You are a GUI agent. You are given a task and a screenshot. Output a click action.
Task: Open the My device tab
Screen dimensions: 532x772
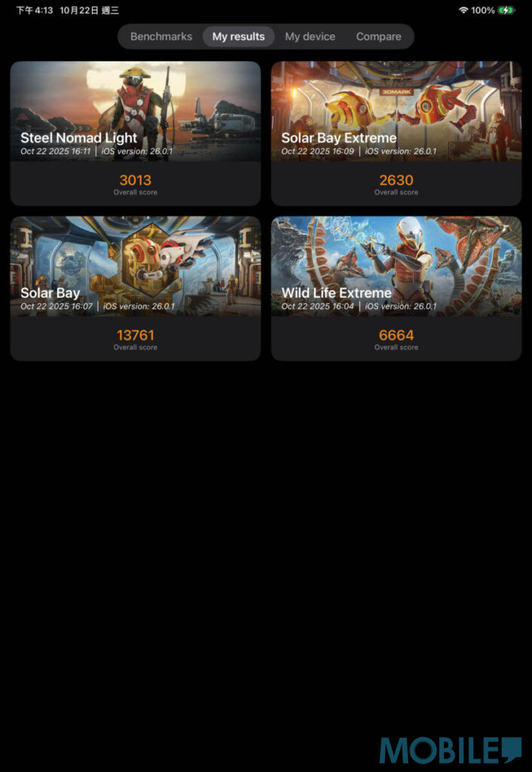click(x=310, y=36)
